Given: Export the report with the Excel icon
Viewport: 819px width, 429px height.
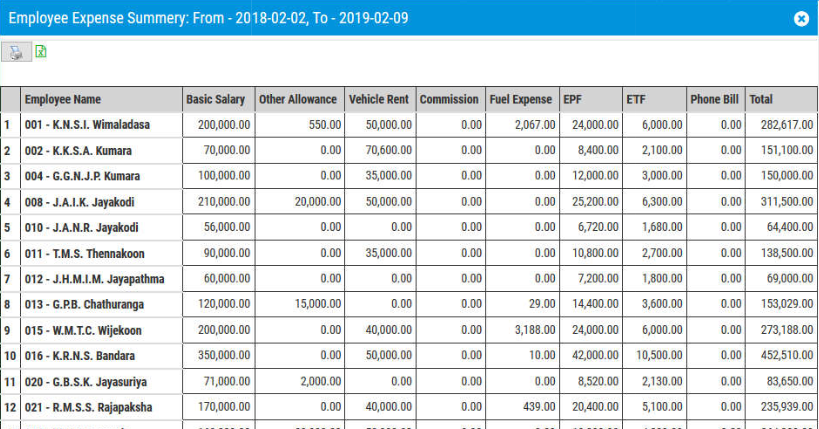Looking at the screenshot, I should pyautogui.click(x=41, y=52).
